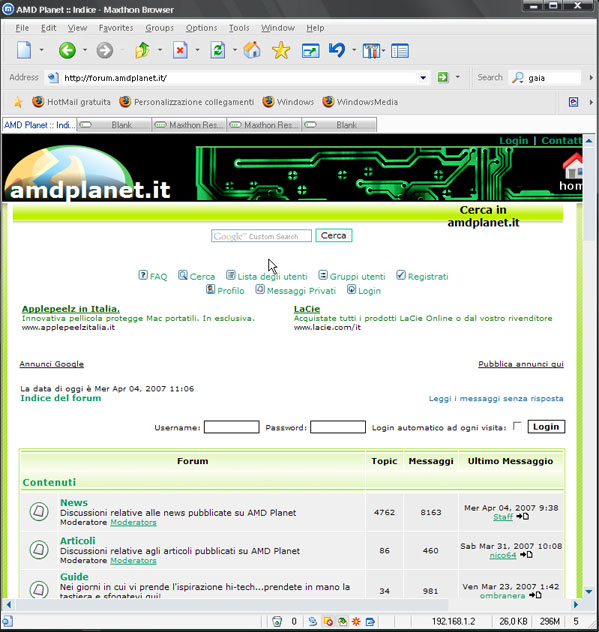Viewport: 599px width, 632px height.
Task: Open the News forum link
Action: (74, 502)
